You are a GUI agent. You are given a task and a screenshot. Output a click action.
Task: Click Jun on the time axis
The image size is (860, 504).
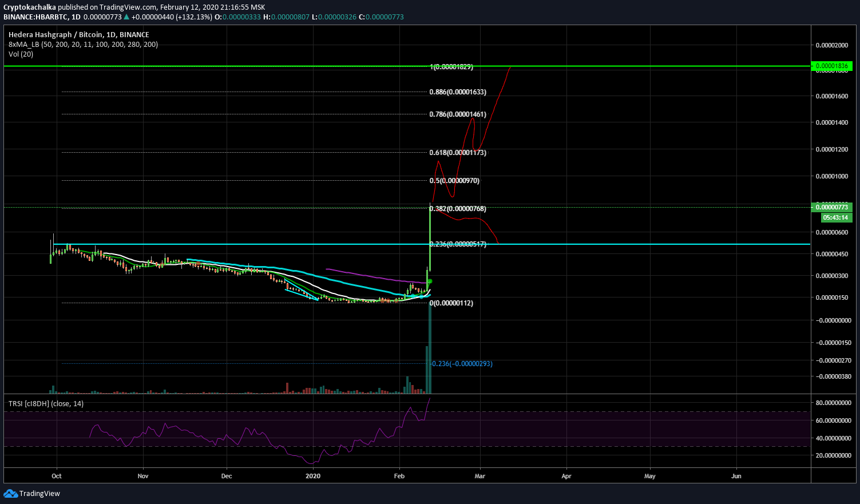coord(736,476)
